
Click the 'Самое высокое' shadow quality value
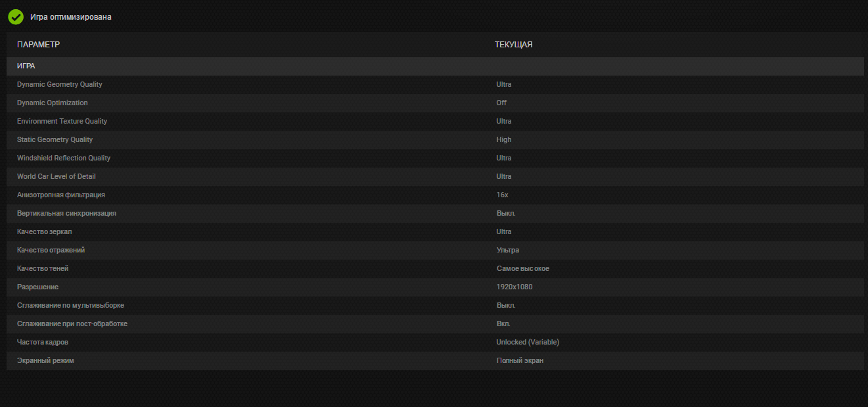point(523,268)
